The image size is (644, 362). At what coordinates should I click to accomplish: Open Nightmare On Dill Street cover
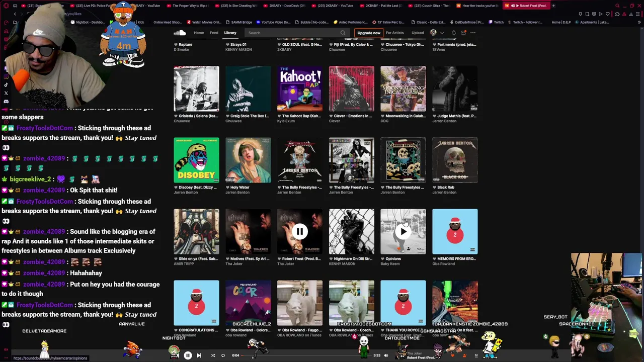click(x=352, y=231)
